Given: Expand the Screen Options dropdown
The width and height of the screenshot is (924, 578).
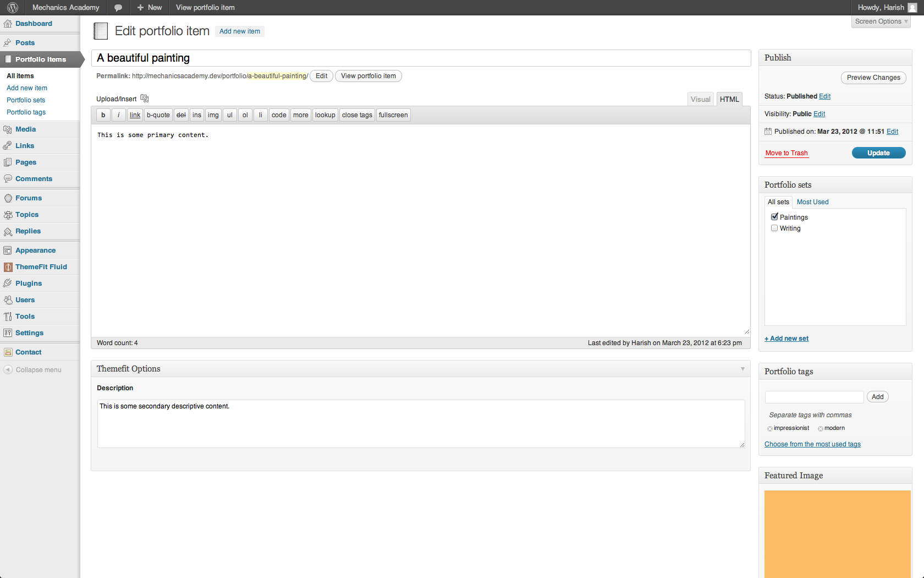Looking at the screenshot, I should pos(881,21).
